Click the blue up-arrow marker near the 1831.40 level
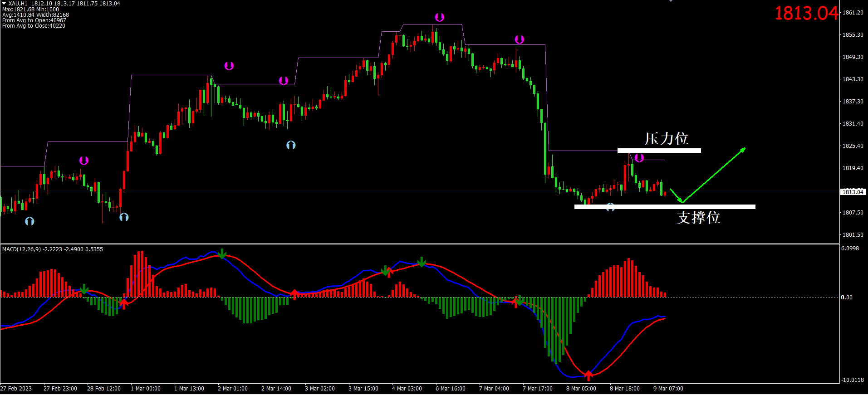This screenshot has width=868, height=395. click(291, 145)
